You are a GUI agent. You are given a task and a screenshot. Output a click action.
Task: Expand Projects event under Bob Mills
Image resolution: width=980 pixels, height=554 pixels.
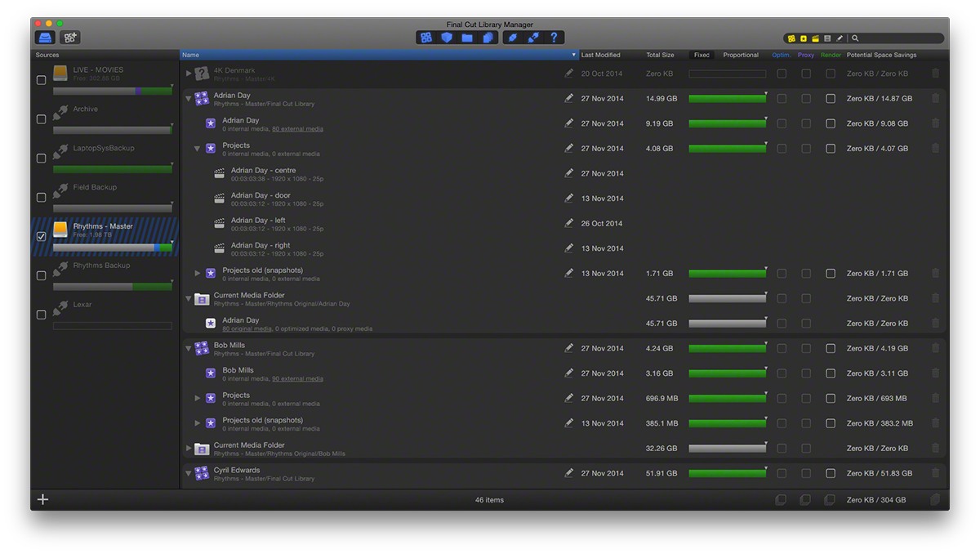tap(197, 399)
